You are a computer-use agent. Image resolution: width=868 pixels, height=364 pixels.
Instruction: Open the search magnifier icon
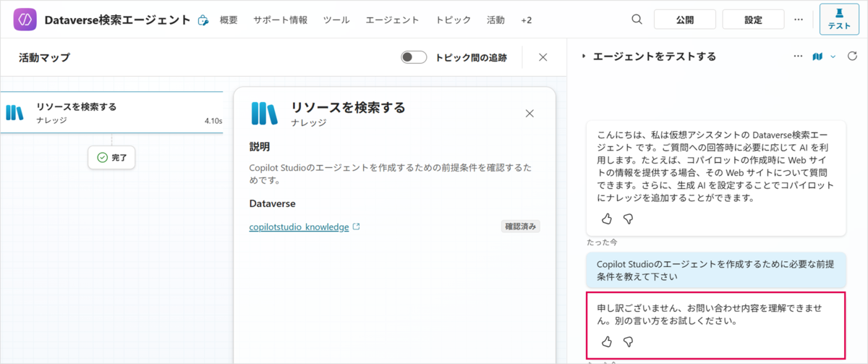(x=637, y=20)
